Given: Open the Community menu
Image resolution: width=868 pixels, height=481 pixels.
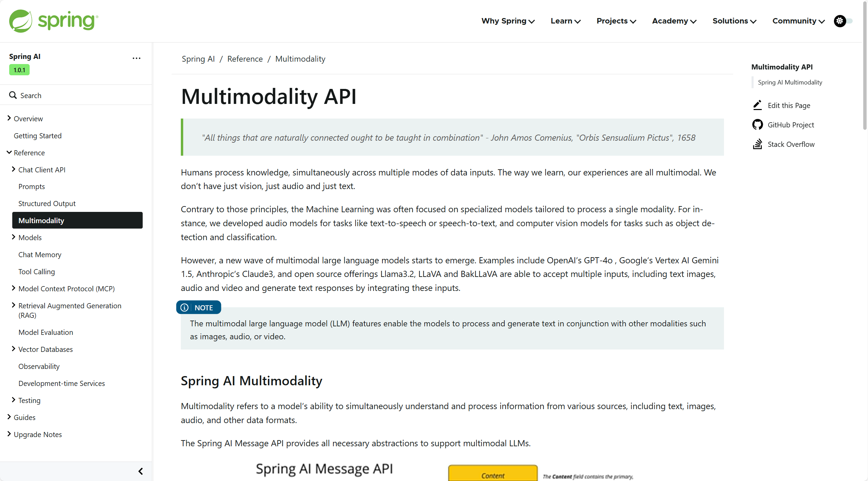Looking at the screenshot, I should click(x=799, y=21).
